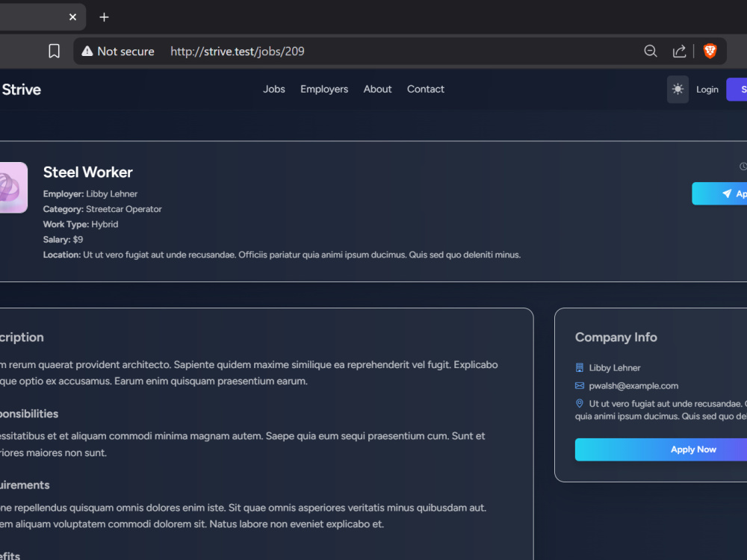This screenshot has height=560, width=747.
Task: Click the Apply button with paper plane icon
Action: [719, 194]
